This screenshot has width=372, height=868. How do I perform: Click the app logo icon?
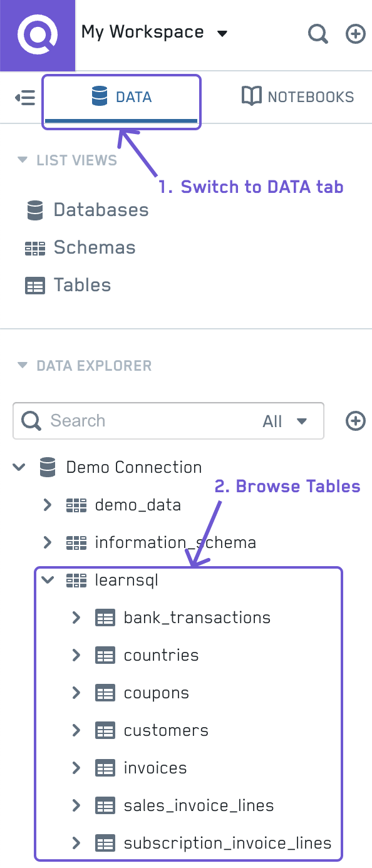click(37, 34)
